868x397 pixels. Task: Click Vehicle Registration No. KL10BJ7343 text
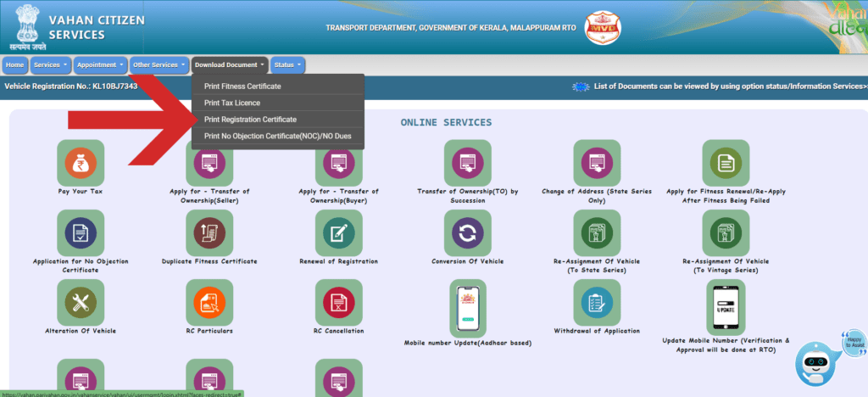coord(71,87)
